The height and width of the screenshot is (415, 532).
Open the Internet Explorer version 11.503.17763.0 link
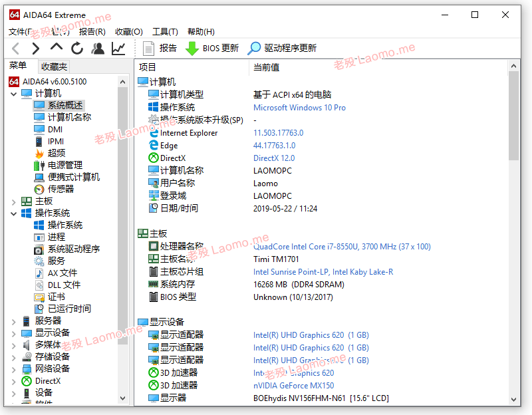click(278, 133)
